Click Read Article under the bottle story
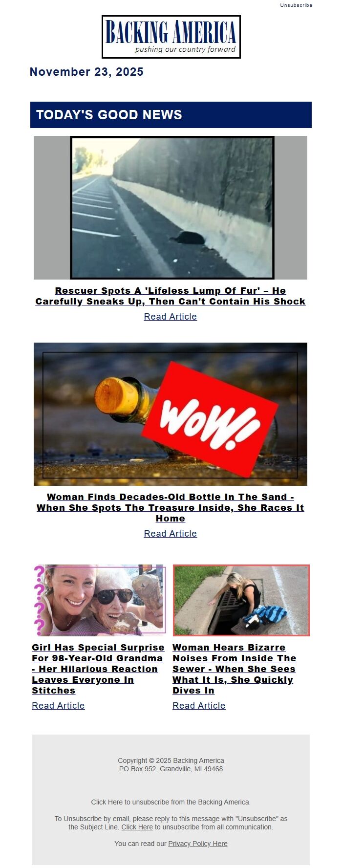The height and width of the screenshot is (868, 342). pos(171,534)
